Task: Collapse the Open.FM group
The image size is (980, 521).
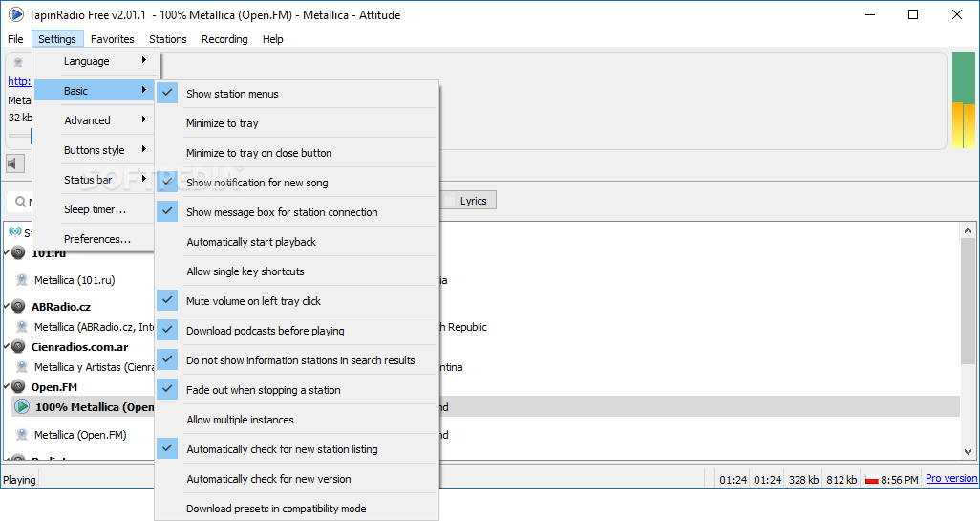Action: [x=7, y=386]
